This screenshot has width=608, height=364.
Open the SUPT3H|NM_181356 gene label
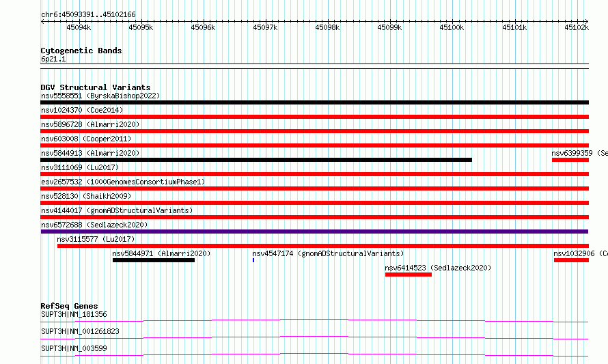pos(74,314)
